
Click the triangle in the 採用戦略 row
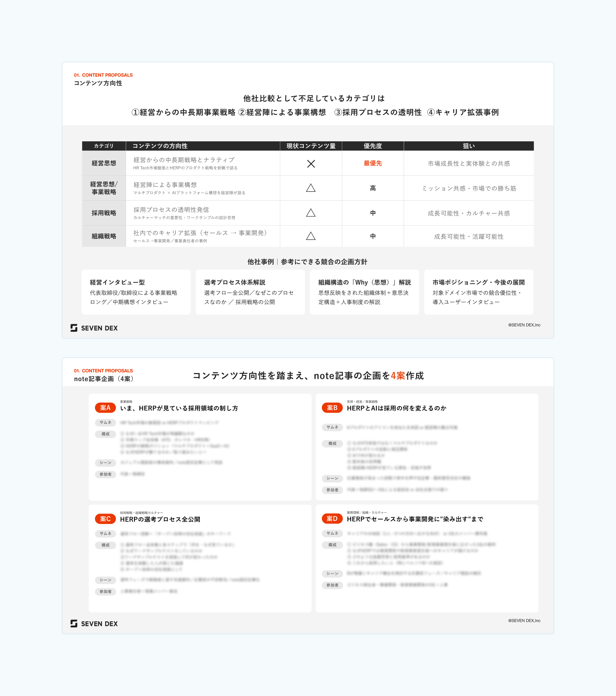311,213
